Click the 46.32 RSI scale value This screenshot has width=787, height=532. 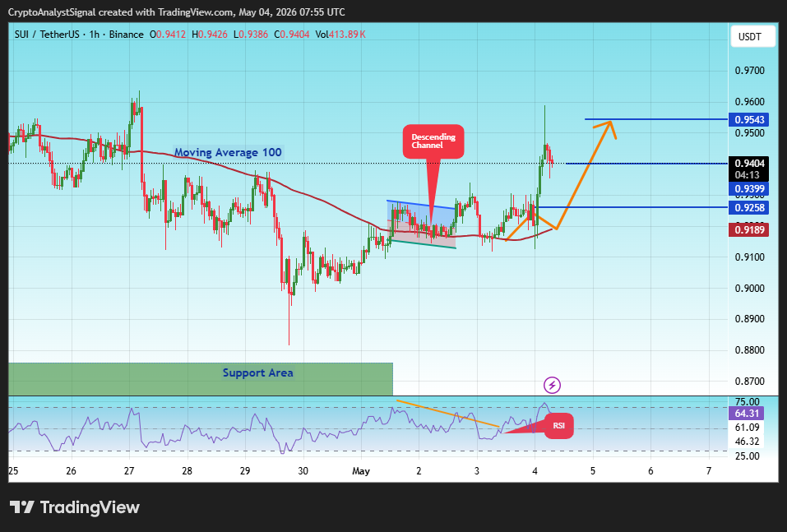pyautogui.click(x=747, y=442)
